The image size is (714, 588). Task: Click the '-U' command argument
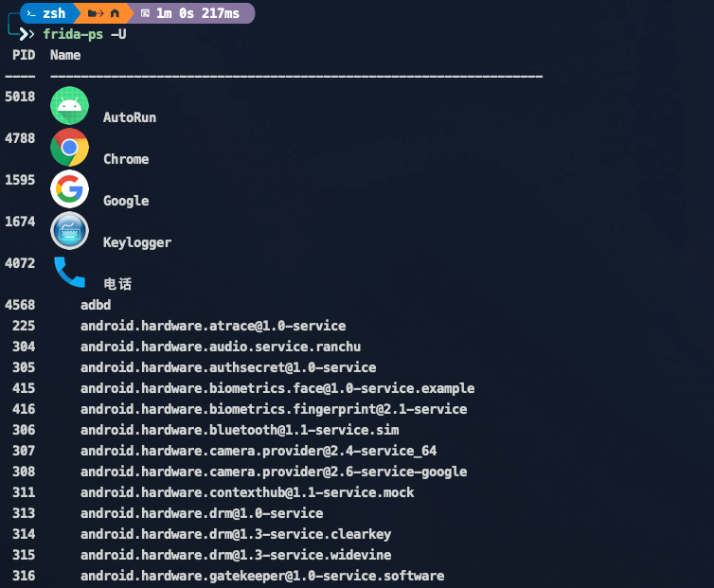(x=119, y=34)
